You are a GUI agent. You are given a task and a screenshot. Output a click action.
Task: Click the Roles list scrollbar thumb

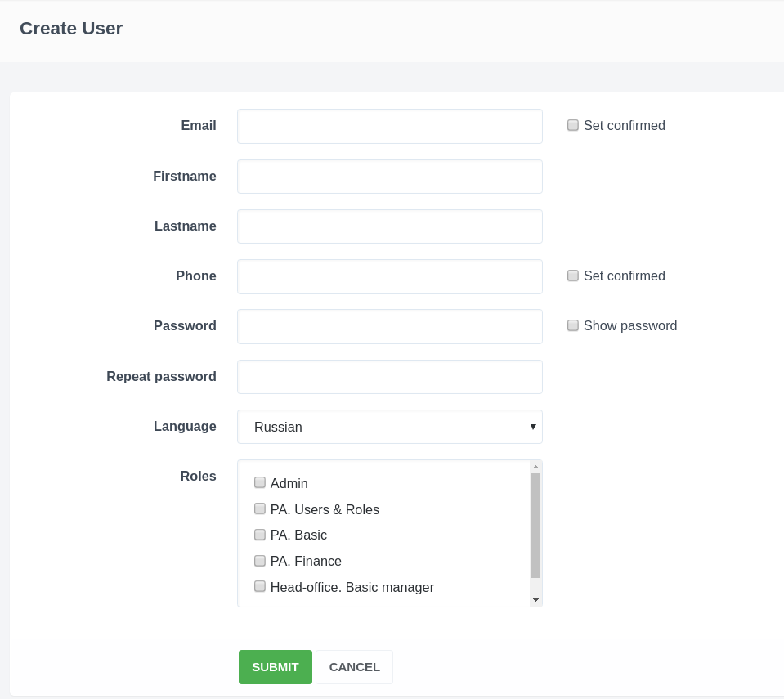pos(535,525)
